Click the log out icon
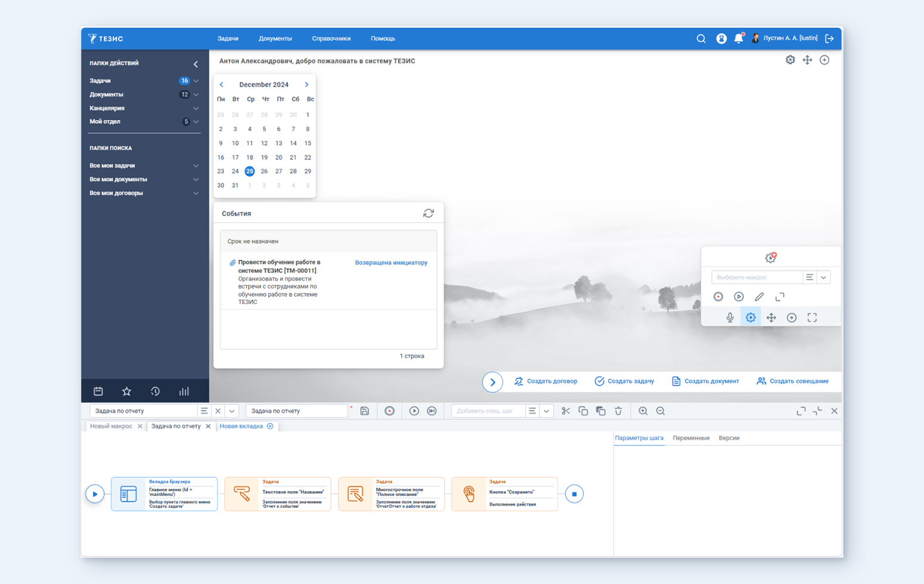Image resolution: width=924 pixels, height=584 pixels. [829, 39]
